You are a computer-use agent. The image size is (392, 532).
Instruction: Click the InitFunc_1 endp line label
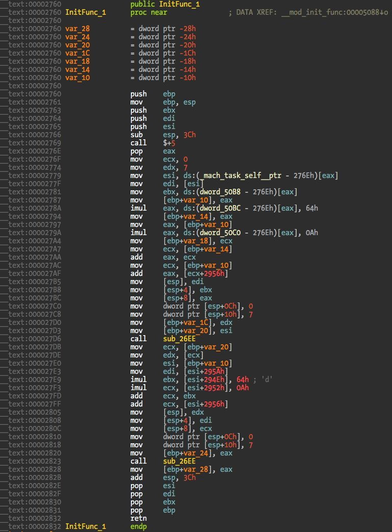point(86,526)
